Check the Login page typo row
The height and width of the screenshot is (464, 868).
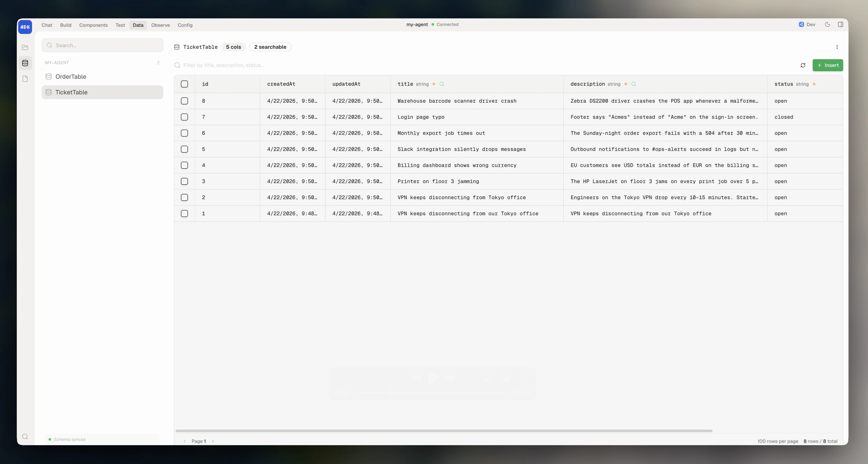184,117
